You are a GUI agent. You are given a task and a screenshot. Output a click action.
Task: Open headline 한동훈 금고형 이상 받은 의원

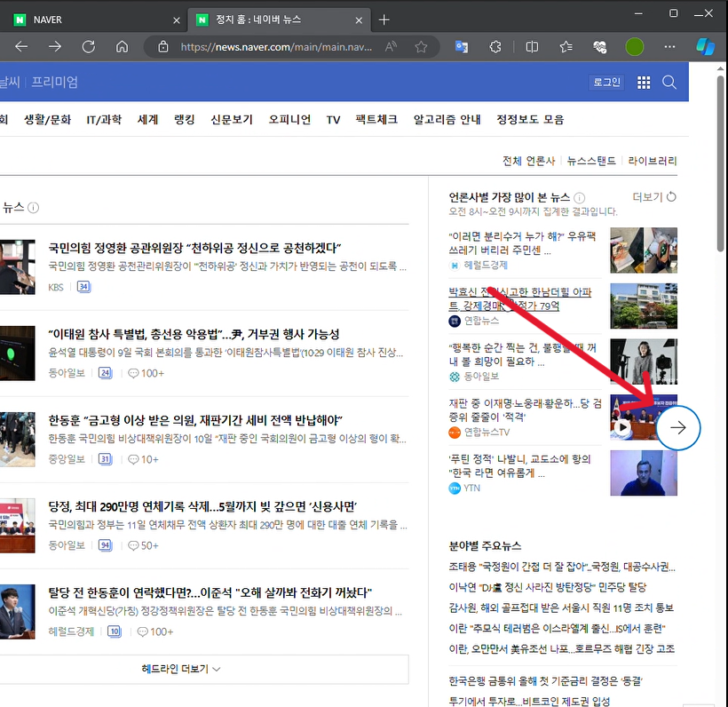[x=195, y=420]
